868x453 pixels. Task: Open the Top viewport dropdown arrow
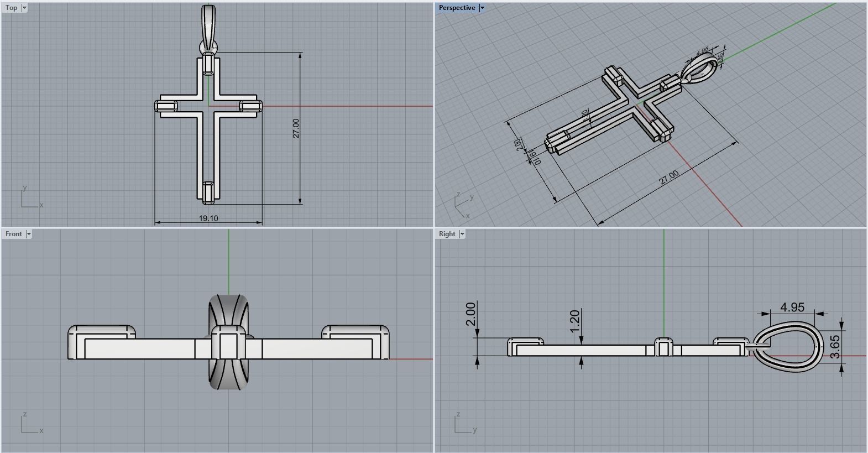(x=24, y=8)
